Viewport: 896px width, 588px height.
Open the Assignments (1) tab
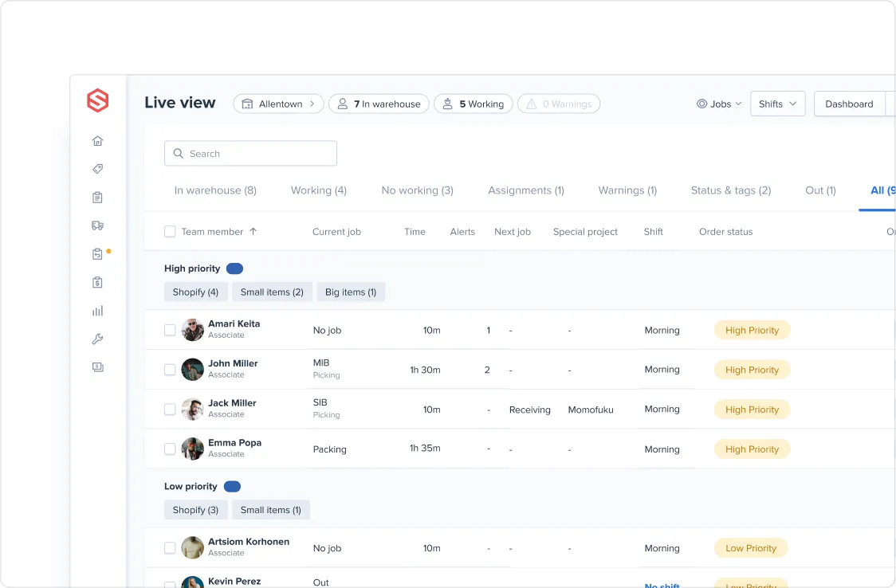coord(525,190)
